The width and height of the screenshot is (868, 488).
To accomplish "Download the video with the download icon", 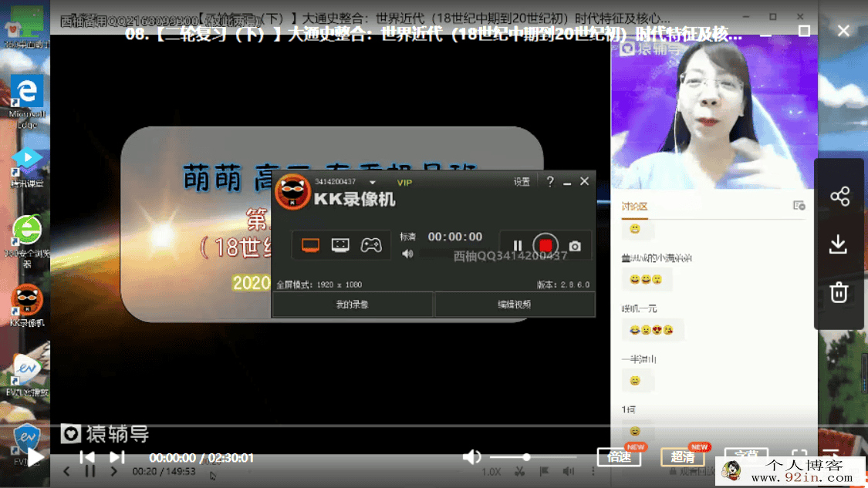I will (839, 244).
